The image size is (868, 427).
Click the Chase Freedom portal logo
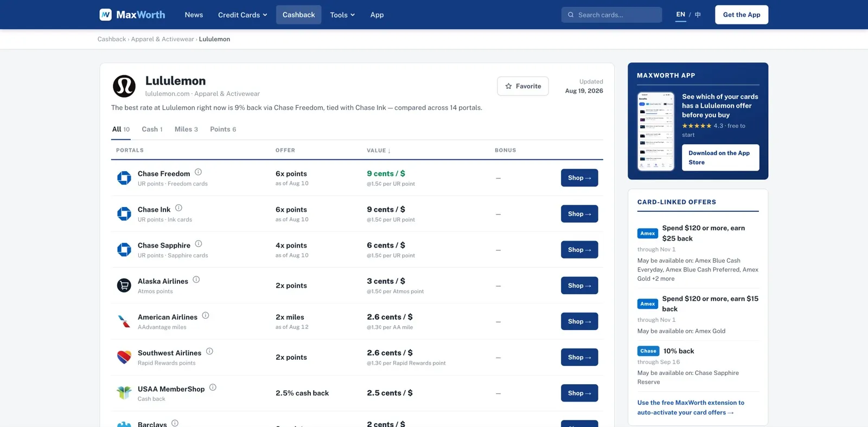[124, 178]
